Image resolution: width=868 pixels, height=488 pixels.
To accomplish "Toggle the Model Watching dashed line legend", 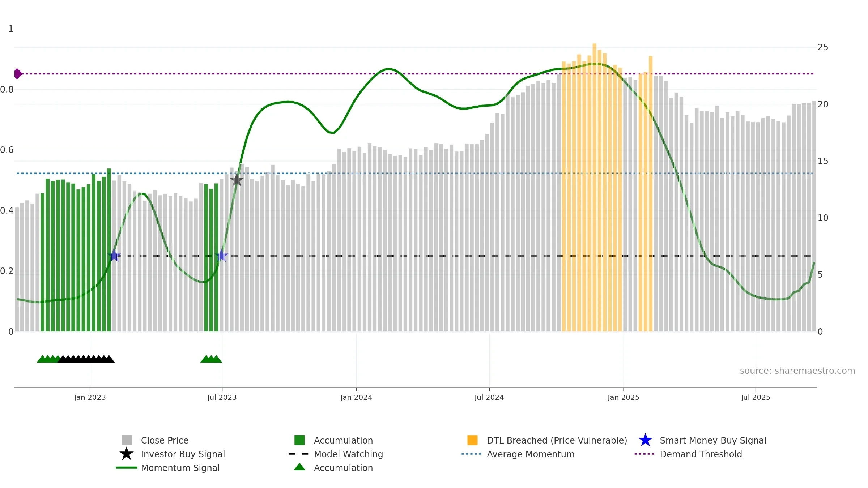I will pos(336,454).
